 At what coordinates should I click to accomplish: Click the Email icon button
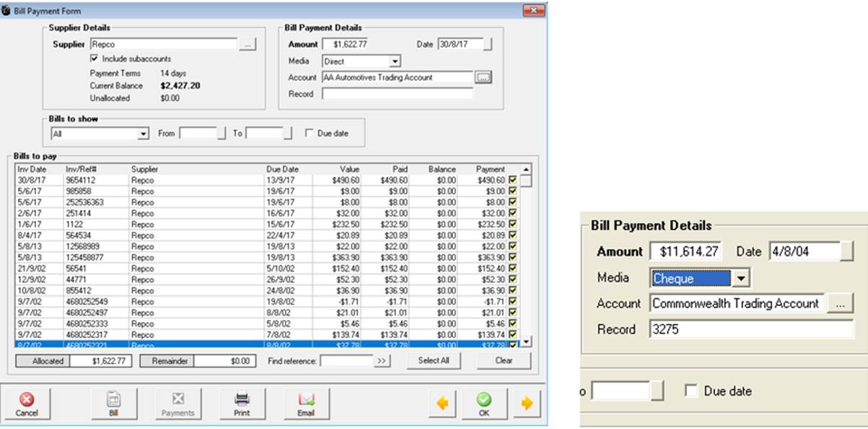(x=306, y=403)
